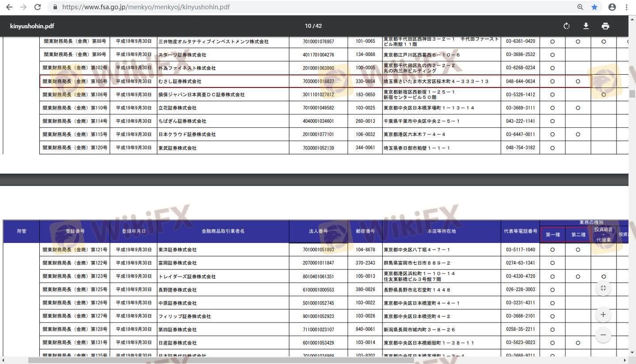Click corporate number 8010401061351
The height and width of the screenshot is (364, 636).
318,277
